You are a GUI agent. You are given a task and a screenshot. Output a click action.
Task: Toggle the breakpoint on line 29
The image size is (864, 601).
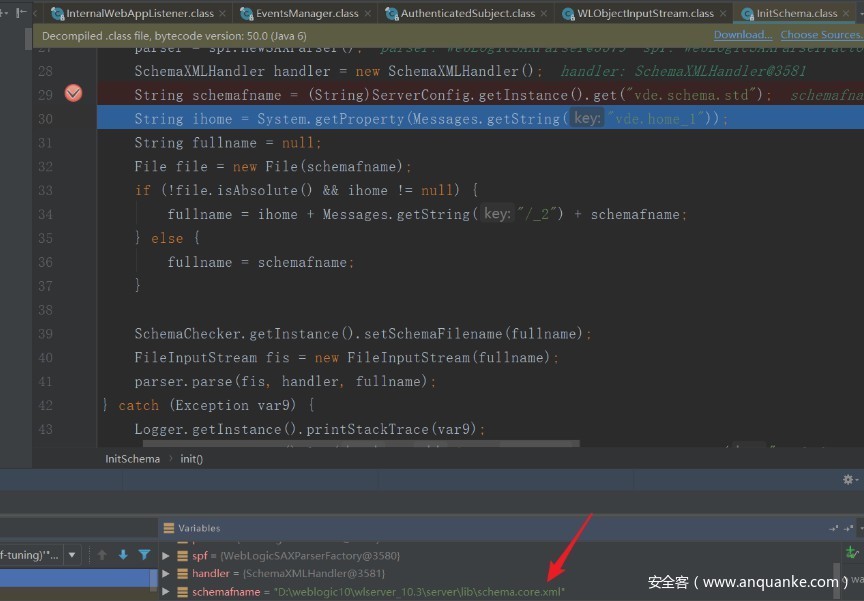(73, 94)
